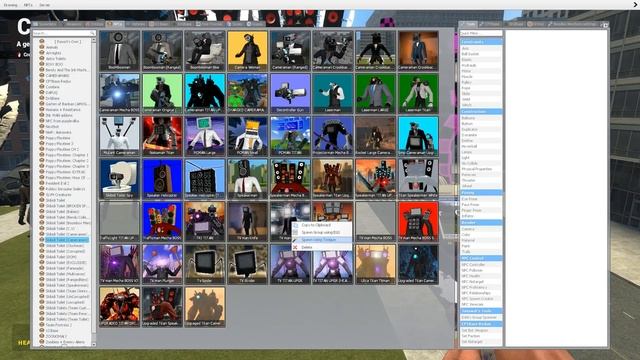Choose the Deconstructor Gun icon
The height and width of the screenshot is (360, 640).
[x=290, y=93]
